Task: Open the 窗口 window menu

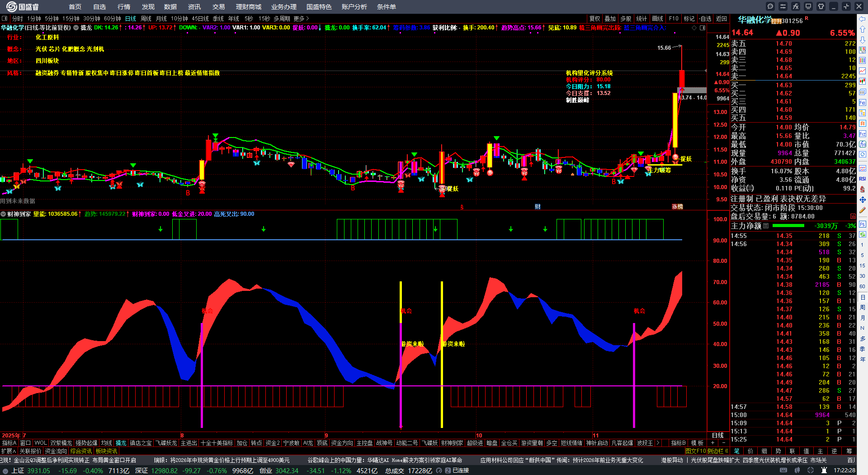Action: tap(25, 443)
